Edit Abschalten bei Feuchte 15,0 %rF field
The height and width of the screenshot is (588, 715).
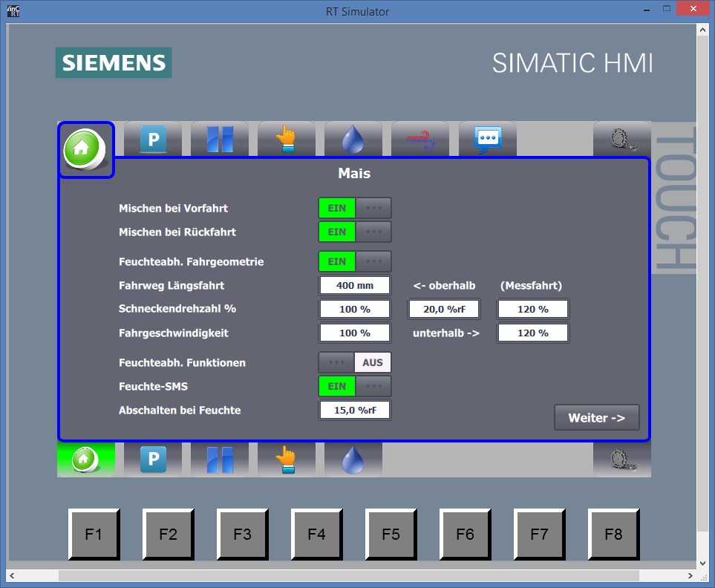(x=354, y=411)
